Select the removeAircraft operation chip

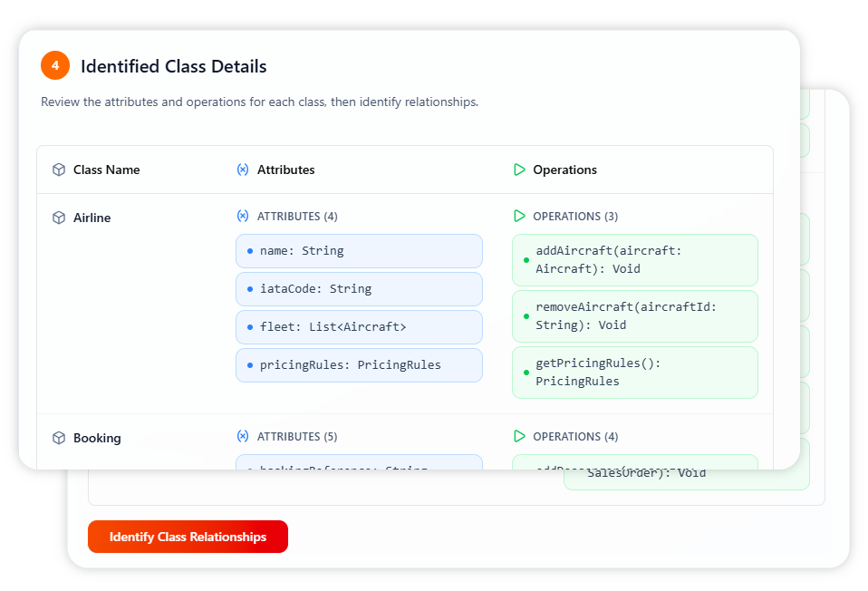coord(634,316)
